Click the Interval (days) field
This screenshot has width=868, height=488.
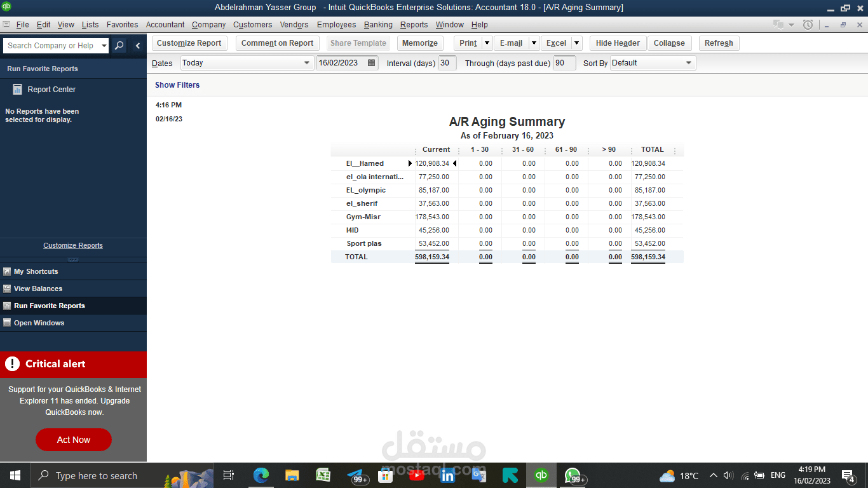pyautogui.click(x=447, y=63)
